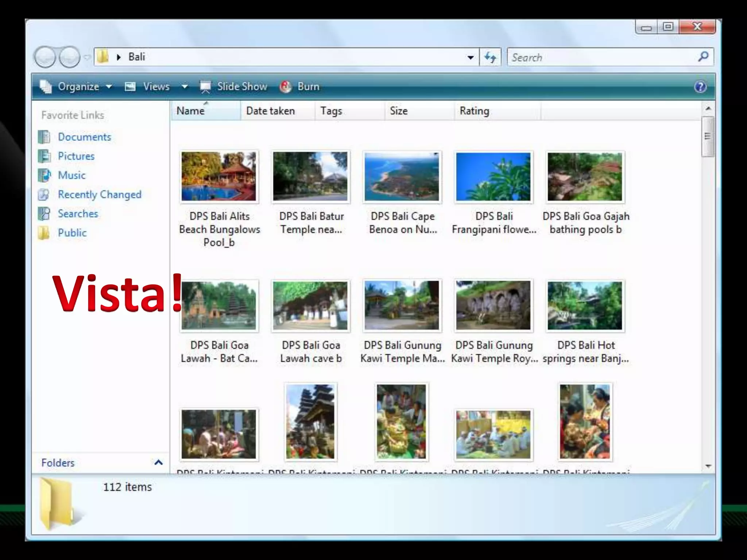The height and width of the screenshot is (560, 747).
Task: Sort by the Rating column header
Action: click(474, 111)
